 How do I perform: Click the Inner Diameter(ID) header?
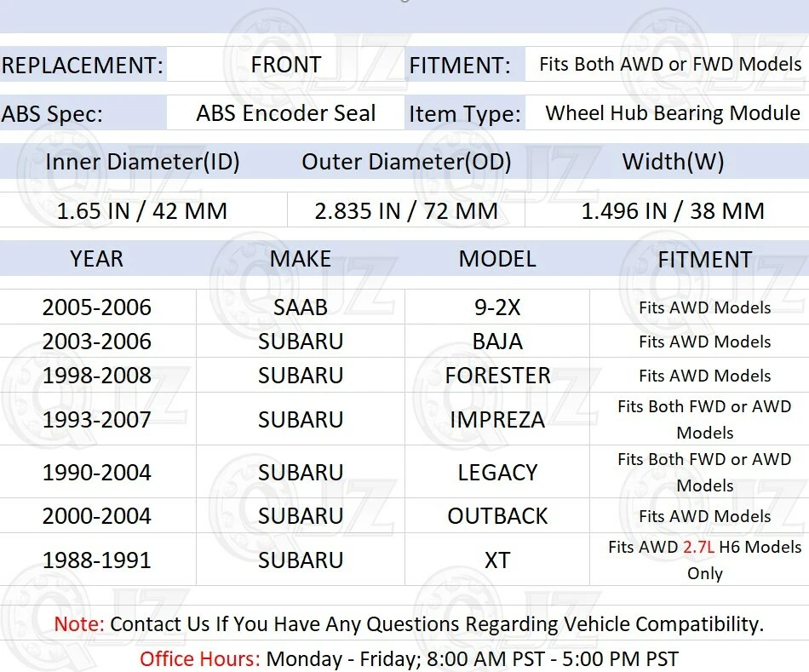coord(142,162)
